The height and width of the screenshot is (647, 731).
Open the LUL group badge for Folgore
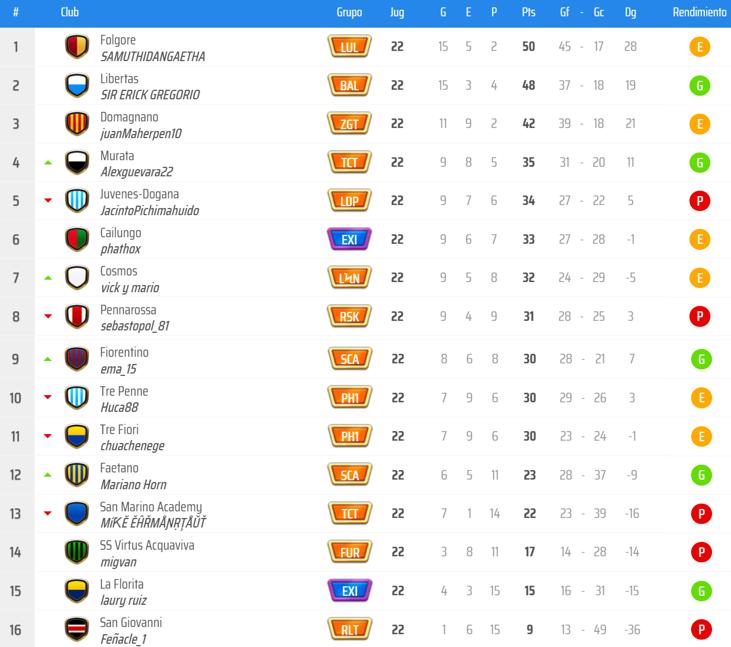[x=349, y=47]
